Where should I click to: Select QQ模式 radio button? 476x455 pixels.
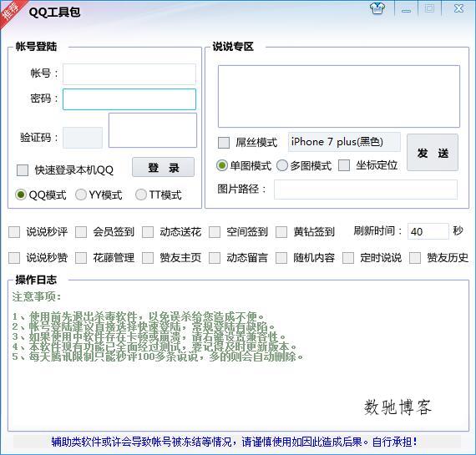[x=21, y=195]
